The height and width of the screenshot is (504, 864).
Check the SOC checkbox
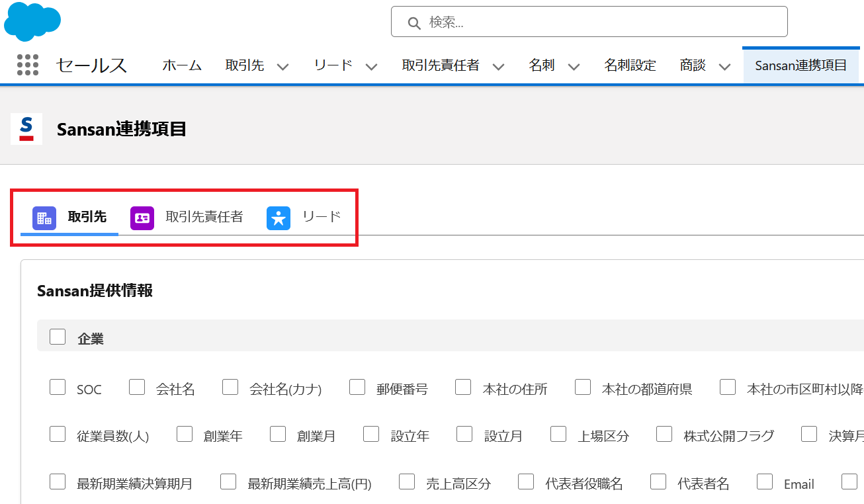[x=58, y=387]
